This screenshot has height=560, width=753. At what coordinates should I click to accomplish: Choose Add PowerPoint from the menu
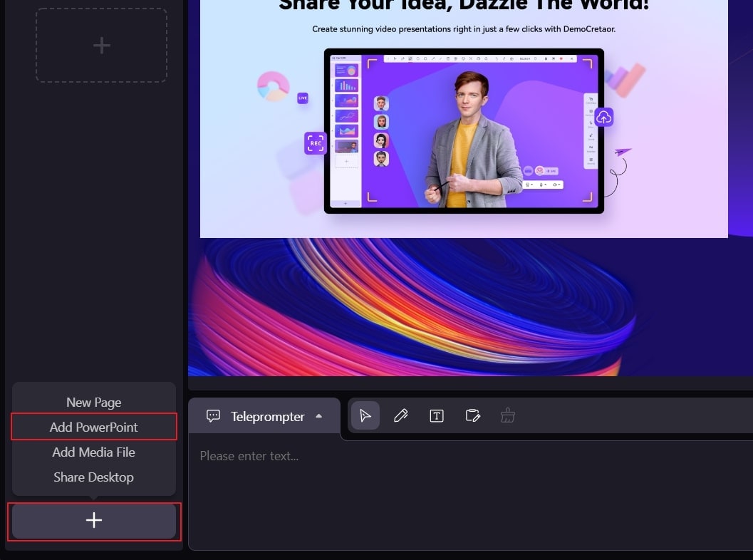[x=93, y=427]
